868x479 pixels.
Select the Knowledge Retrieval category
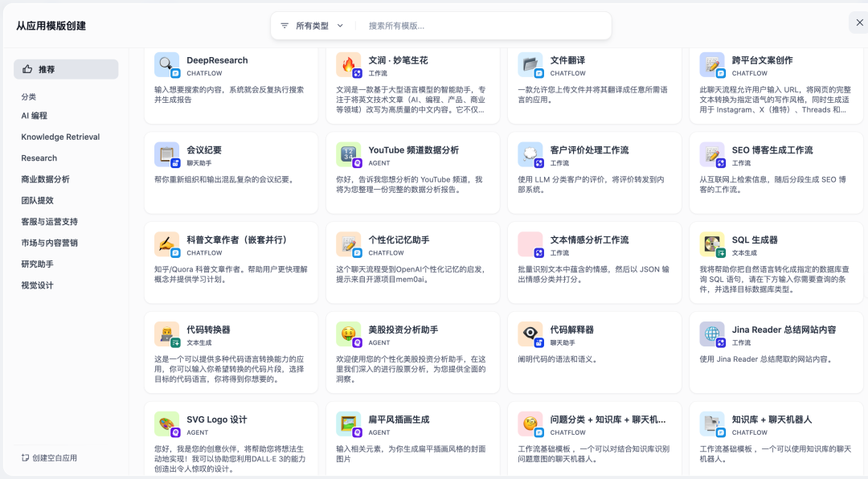click(x=60, y=137)
